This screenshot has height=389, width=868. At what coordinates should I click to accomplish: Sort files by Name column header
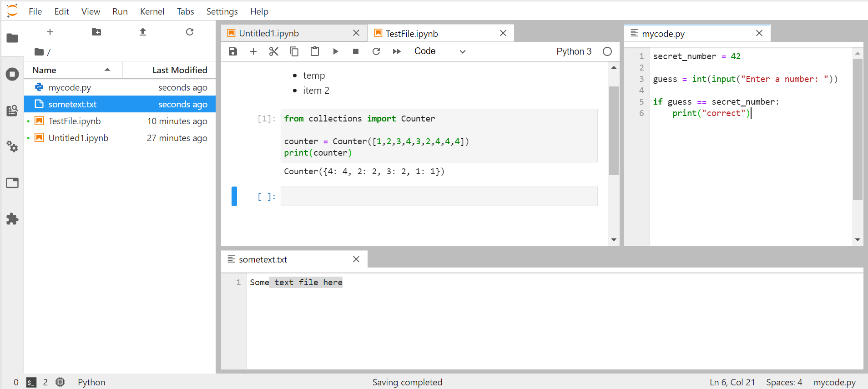pos(44,70)
